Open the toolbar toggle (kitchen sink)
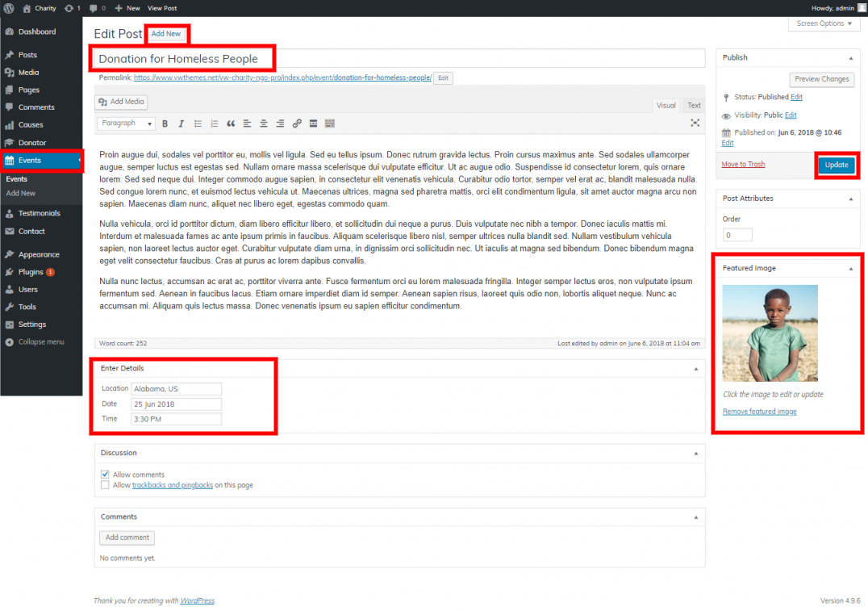This screenshot has height=611, width=868. [x=330, y=123]
